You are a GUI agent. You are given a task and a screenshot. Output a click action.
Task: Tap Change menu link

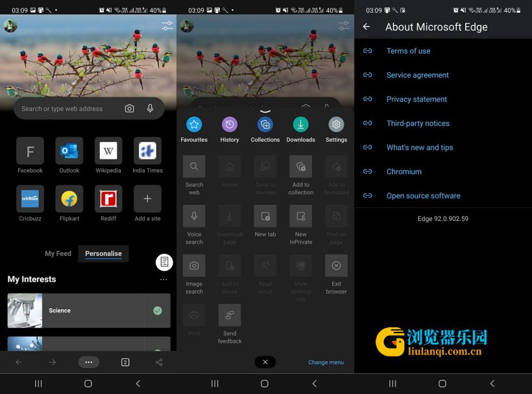326,362
